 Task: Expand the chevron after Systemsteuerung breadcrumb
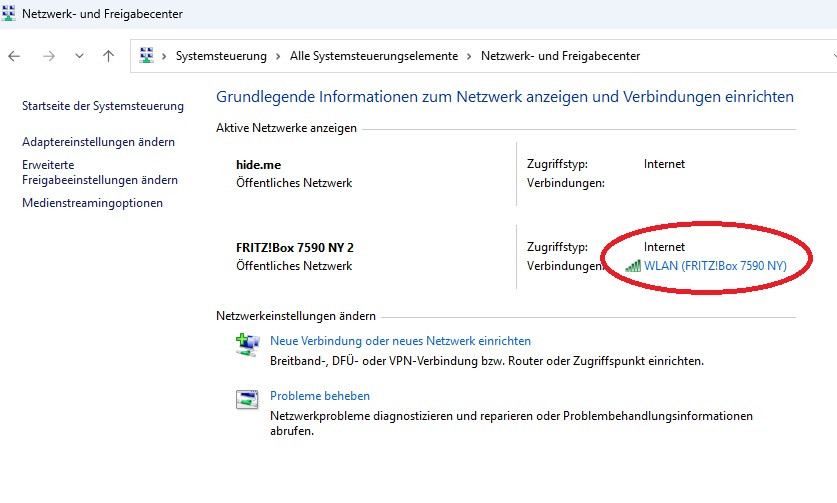(278, 56)
